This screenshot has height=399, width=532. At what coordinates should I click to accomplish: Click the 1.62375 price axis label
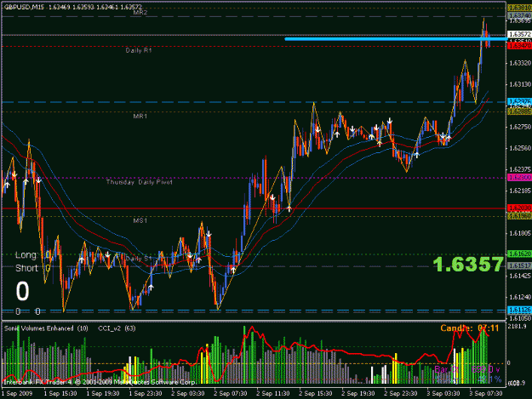[x=520, y=169]
